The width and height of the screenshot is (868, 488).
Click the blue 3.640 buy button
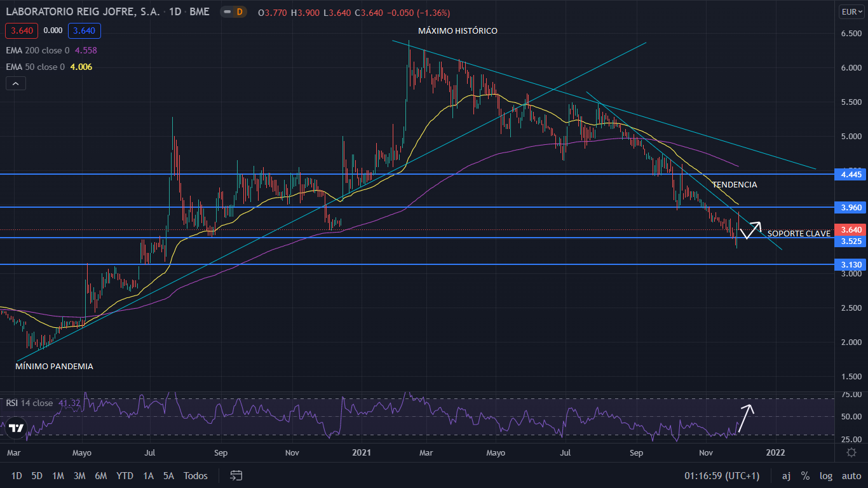tap(84, 30)
